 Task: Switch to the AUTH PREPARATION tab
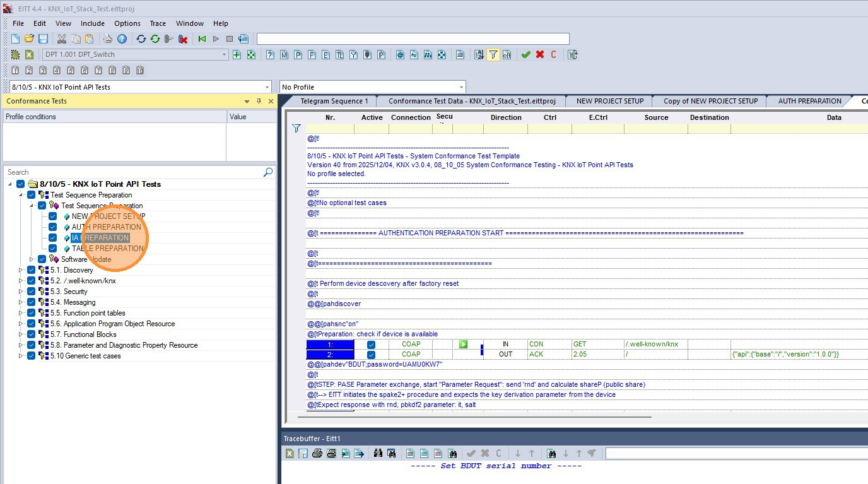coord(809,101)
